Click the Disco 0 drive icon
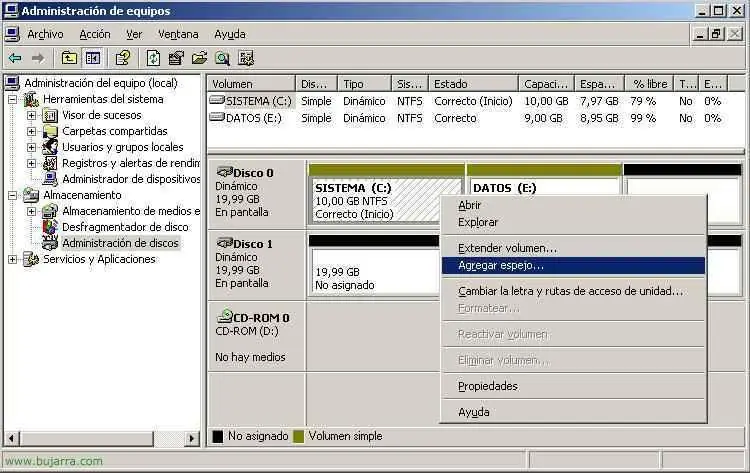The width and height of the screenshot is (750, 473). click(x=224, y=172)
